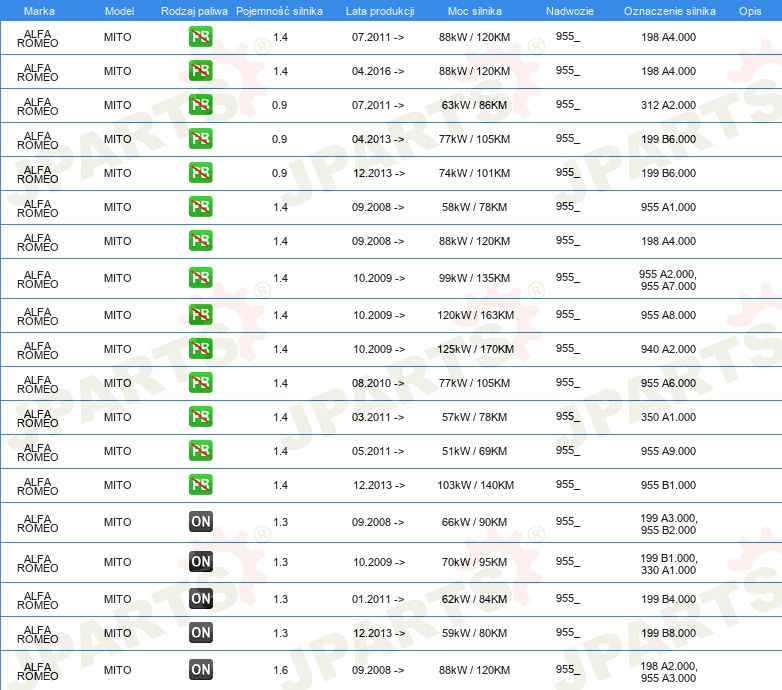This screenshot has height=690, width=782.
Task: Click the Lata produkcji column header
Action: 380,11
